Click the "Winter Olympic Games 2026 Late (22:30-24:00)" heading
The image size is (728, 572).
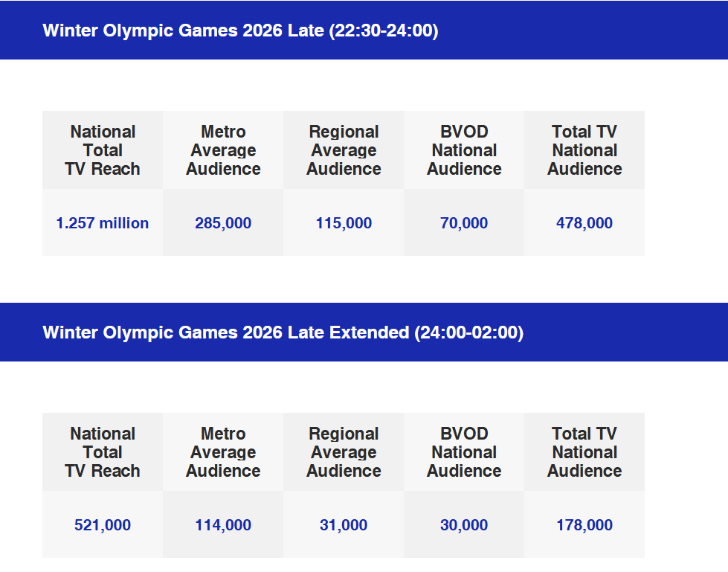coord(240,30)
